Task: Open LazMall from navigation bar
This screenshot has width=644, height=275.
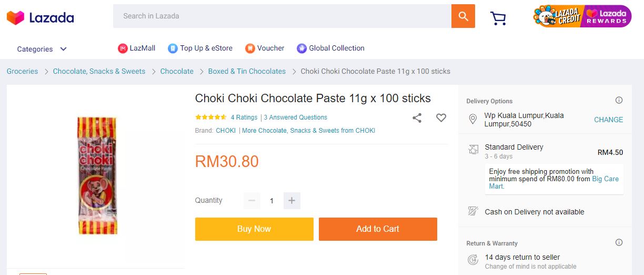Action: coord(136,48)
